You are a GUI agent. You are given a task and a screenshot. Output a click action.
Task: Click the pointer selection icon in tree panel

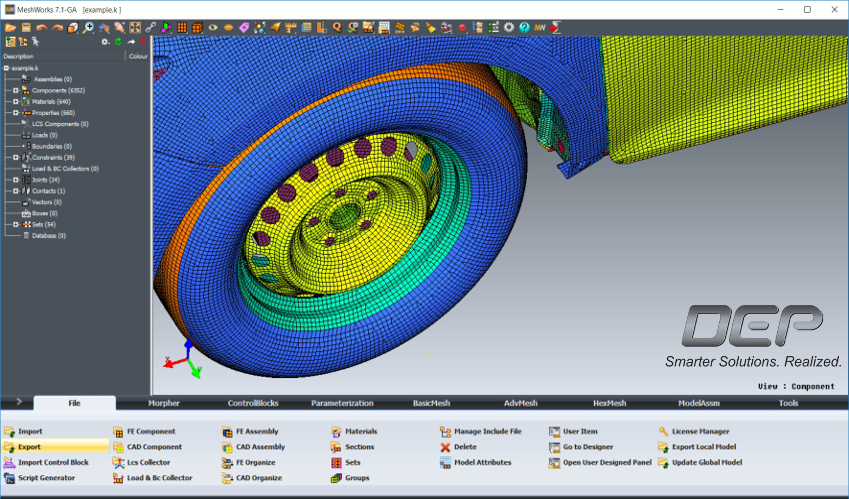coord(35,42)
